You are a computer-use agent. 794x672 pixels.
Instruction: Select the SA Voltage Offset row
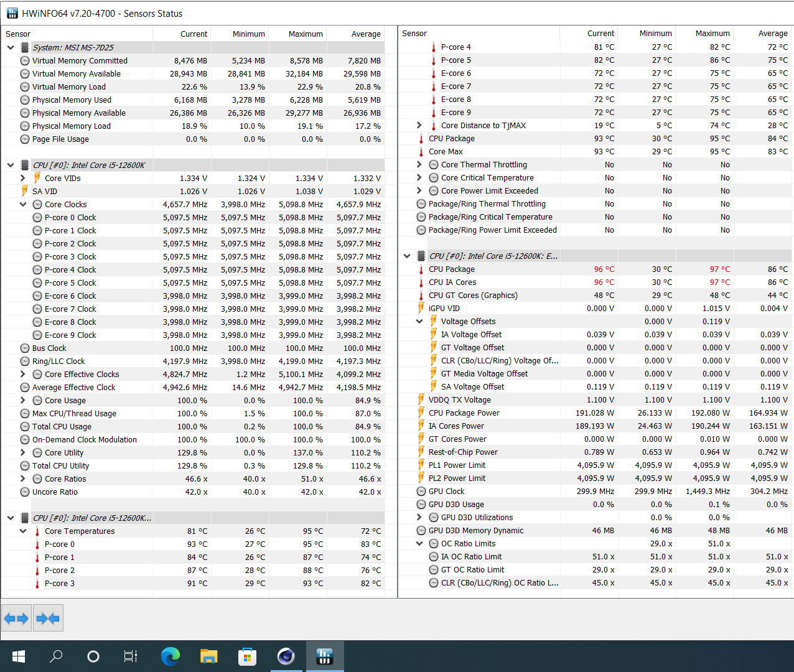click(x=595, y=386)
